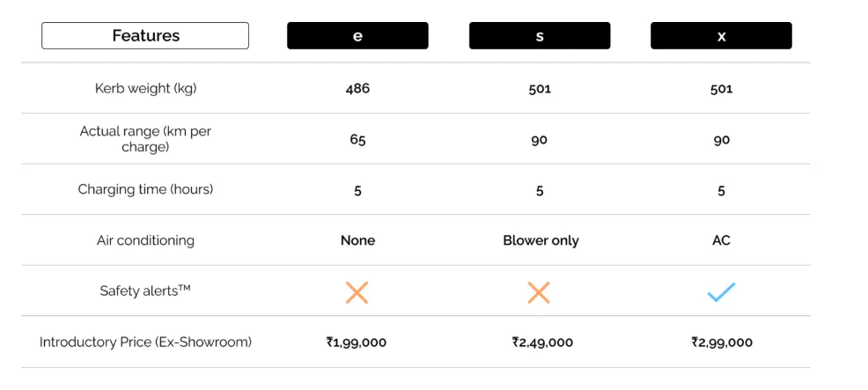
Task: Click the orange cross under variant s
Action: click(539, 292)
